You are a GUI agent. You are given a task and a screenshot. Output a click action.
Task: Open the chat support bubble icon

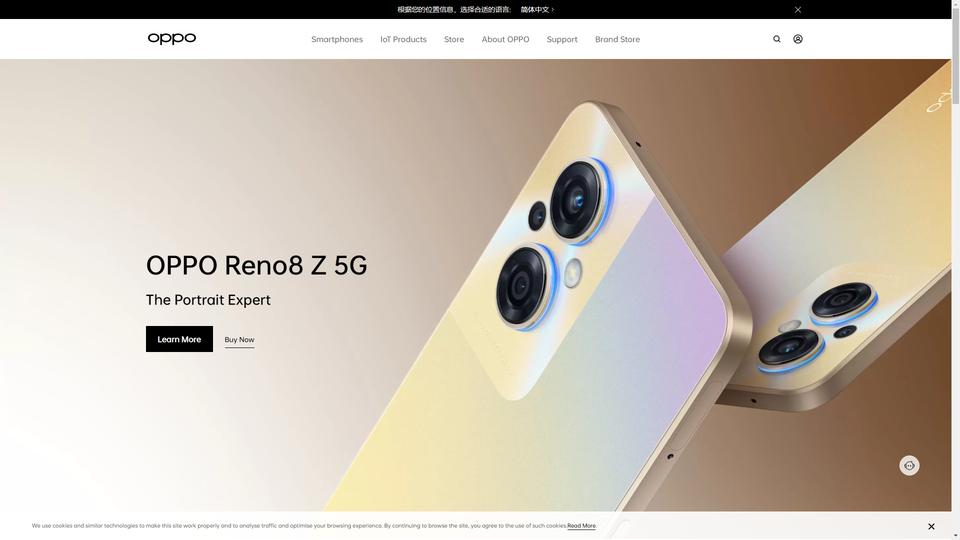coord(909,465)
